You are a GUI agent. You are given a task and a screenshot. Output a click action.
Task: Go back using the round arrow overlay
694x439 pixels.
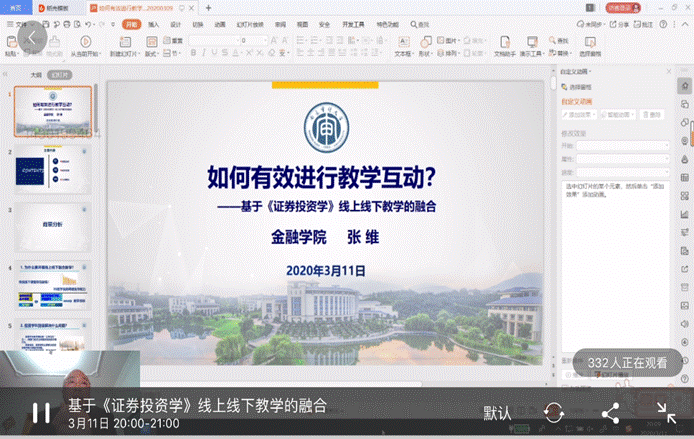(x=31, y=39)
